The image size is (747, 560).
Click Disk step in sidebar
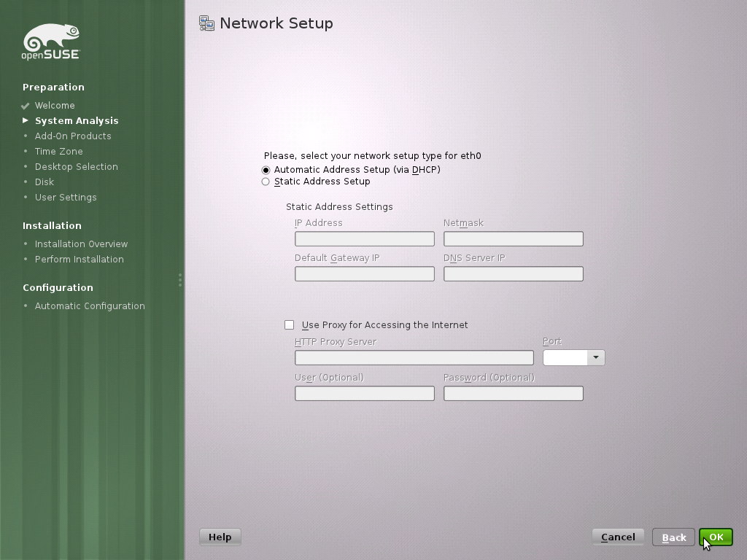click(44, 182)
